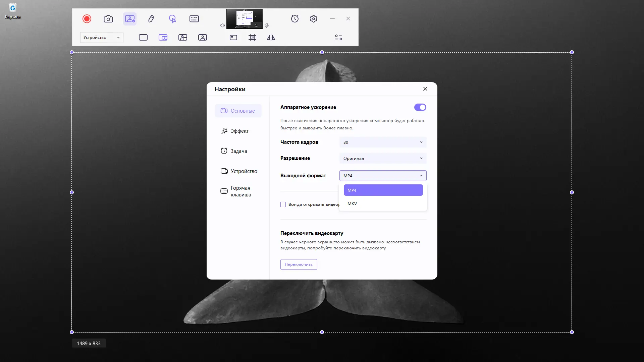Open the keystroke display tool
644x362 pixels.
[194, 19]
